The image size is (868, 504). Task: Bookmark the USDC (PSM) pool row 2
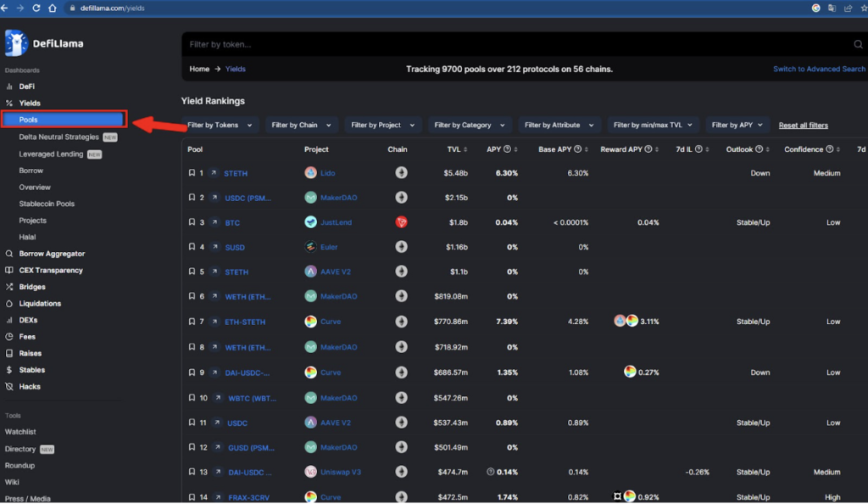(192, 197)
